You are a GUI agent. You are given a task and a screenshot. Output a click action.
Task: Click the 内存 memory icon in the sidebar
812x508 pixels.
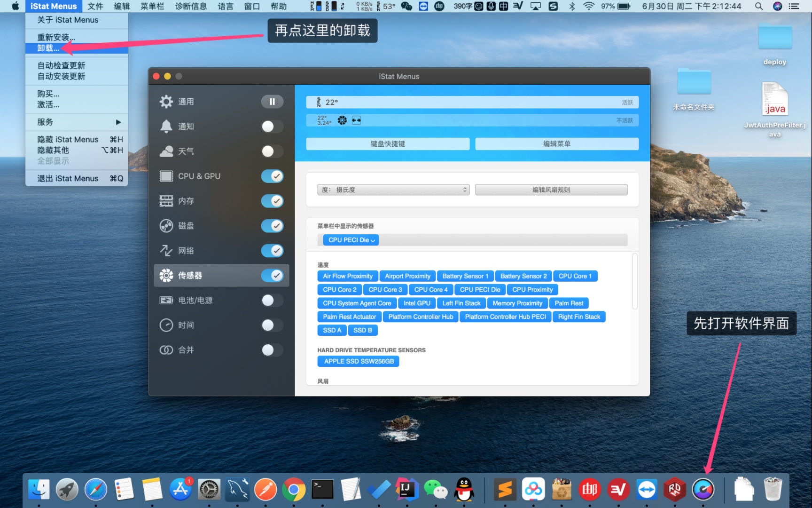[166, 201]
